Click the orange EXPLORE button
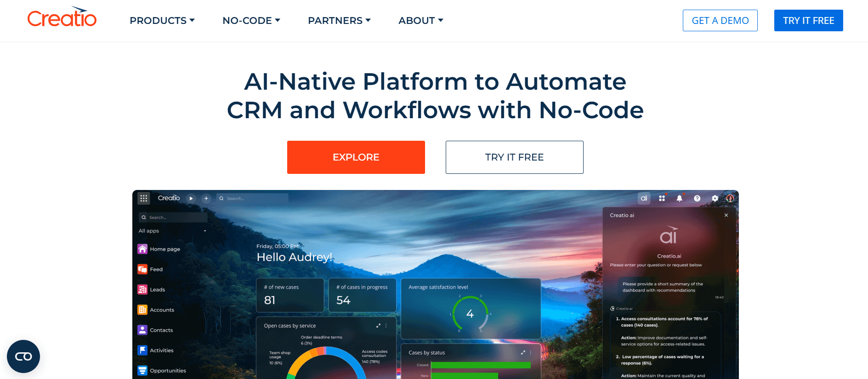Screen dimensions: 868x379 click(x=356, y=157)
